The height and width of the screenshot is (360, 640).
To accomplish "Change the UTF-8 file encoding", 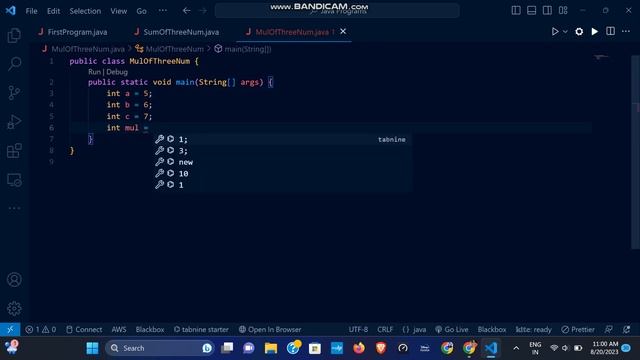I will [x=358, y=329].
